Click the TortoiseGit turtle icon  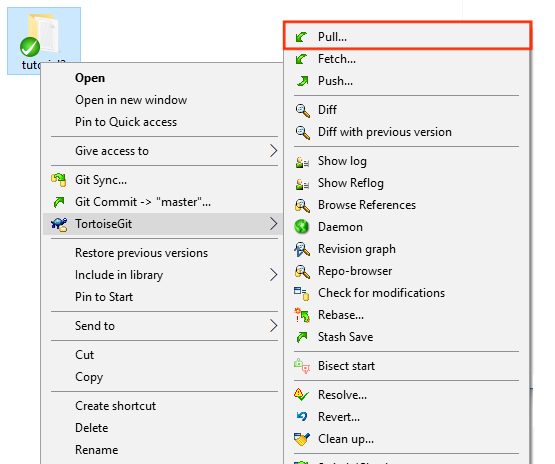pos(59,224)
